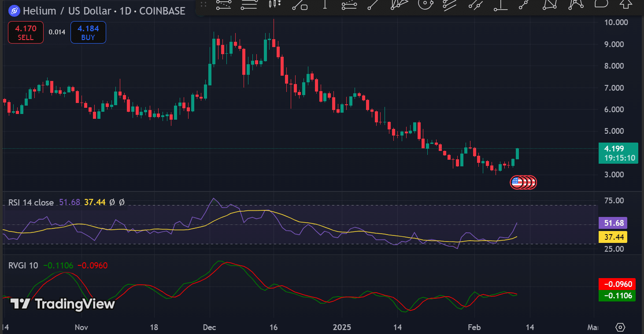The width and height of the screenshot is (644, 334).
Task: Grab the dotted drag handle of drawing toolbar
Action: click(x=203, y=4)
